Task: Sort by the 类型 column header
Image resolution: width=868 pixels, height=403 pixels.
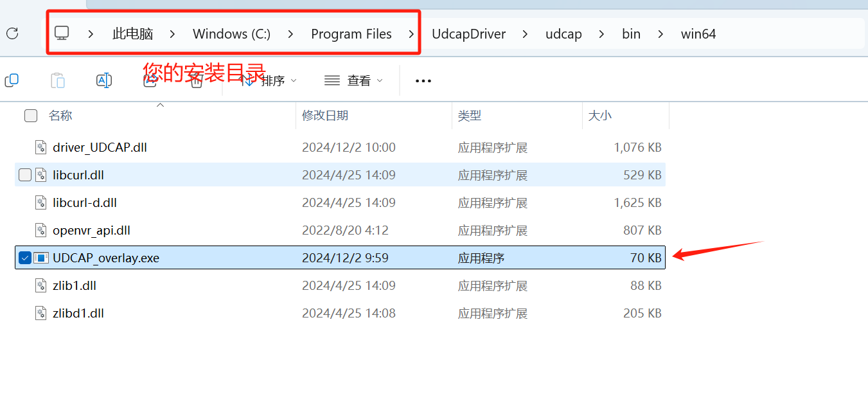Action: click(469, 116)
